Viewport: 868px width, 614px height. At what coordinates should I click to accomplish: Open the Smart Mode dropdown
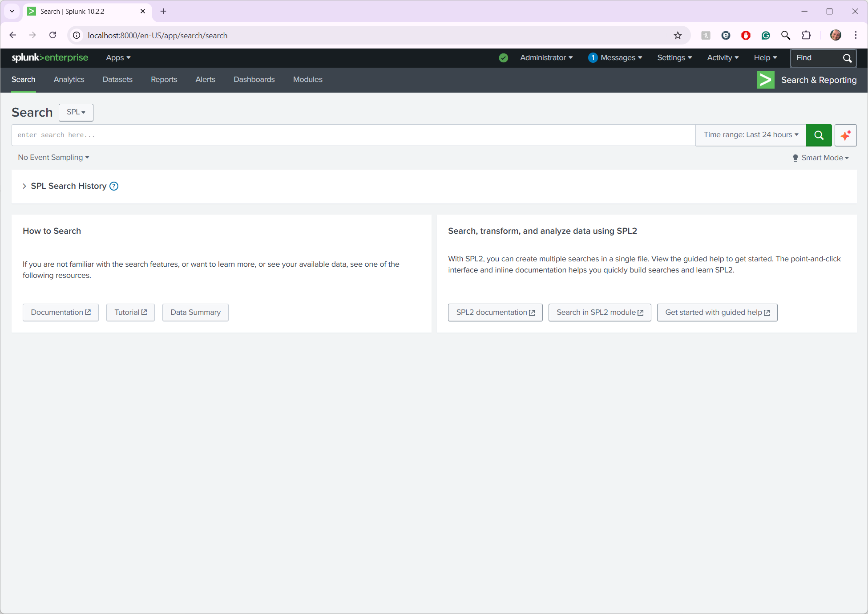821,158
